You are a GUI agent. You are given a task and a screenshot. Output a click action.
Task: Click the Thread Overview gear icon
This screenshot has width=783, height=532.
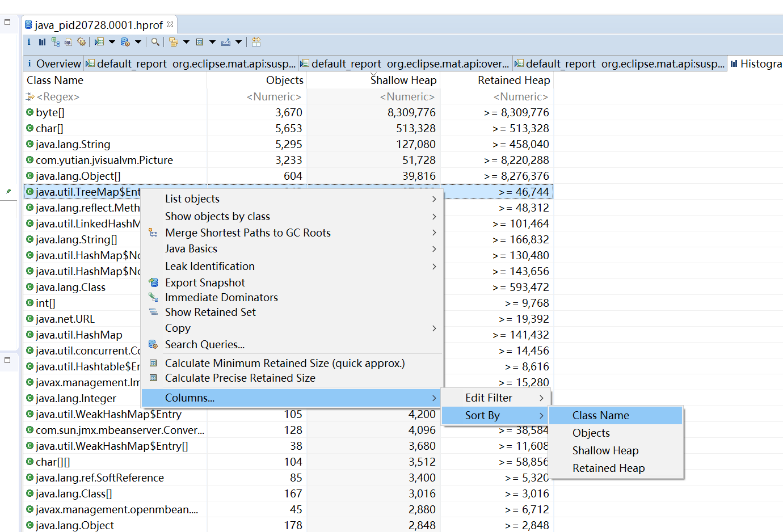[x=82, y=42]
